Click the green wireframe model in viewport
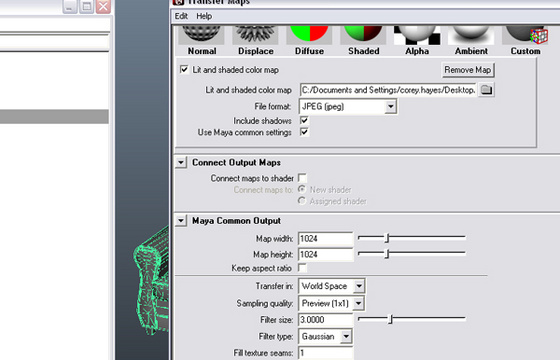 pyautogui.click(x=151, y=282)
